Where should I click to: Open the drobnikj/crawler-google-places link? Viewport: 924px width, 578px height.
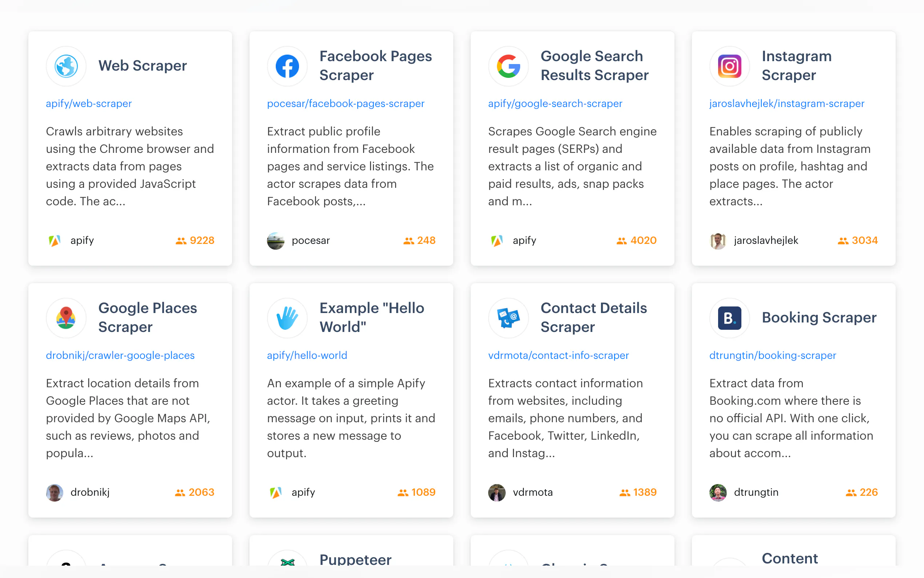click(120, 356)
